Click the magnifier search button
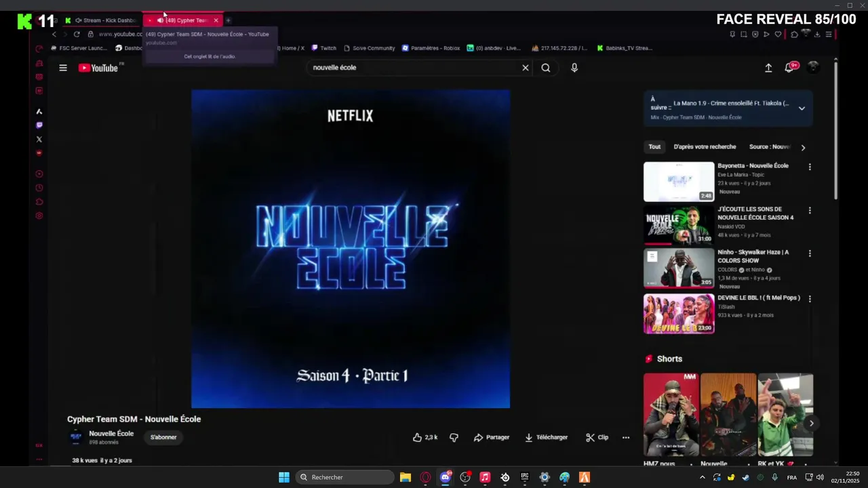This screenshot has width=868, height=488. click(546, 68)
